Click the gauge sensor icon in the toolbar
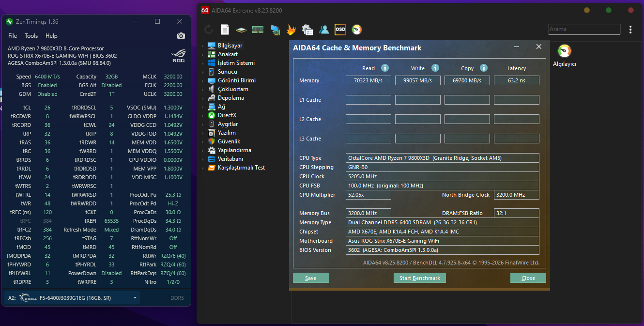Image resolution: width=644 pixels, height=326 pixels. pos(357,30)
